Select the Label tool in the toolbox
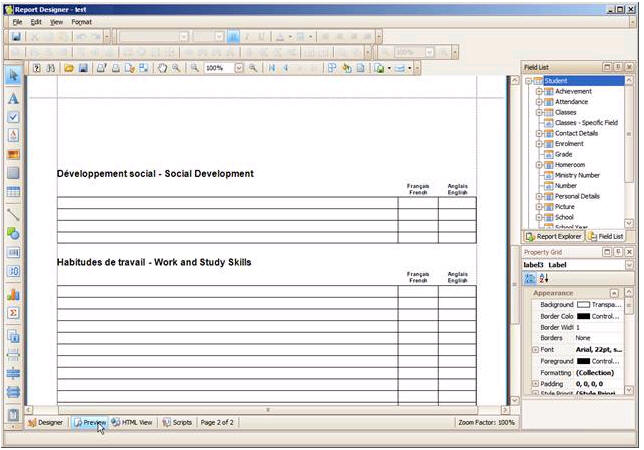 click(x=13, y=98)
